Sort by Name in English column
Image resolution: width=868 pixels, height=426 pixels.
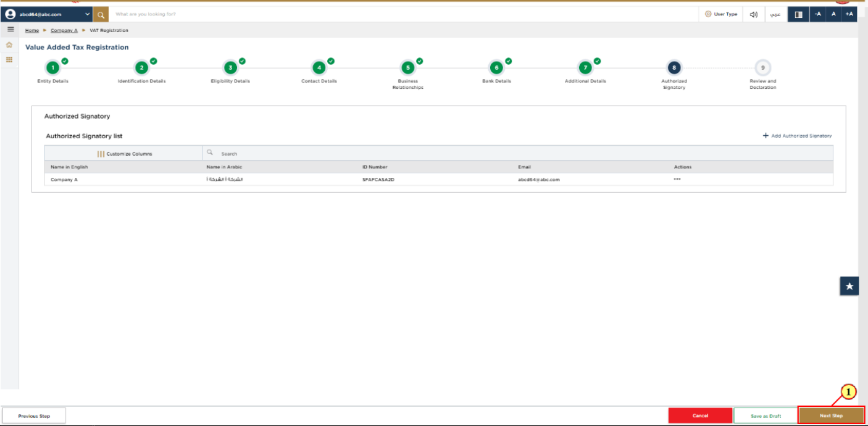[69, 167]
